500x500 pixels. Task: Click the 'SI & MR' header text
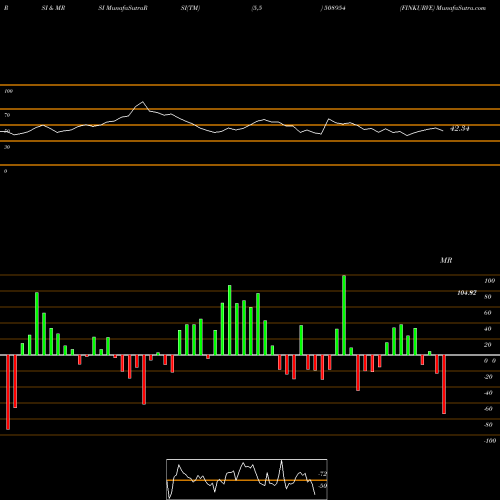pos(53,8)
